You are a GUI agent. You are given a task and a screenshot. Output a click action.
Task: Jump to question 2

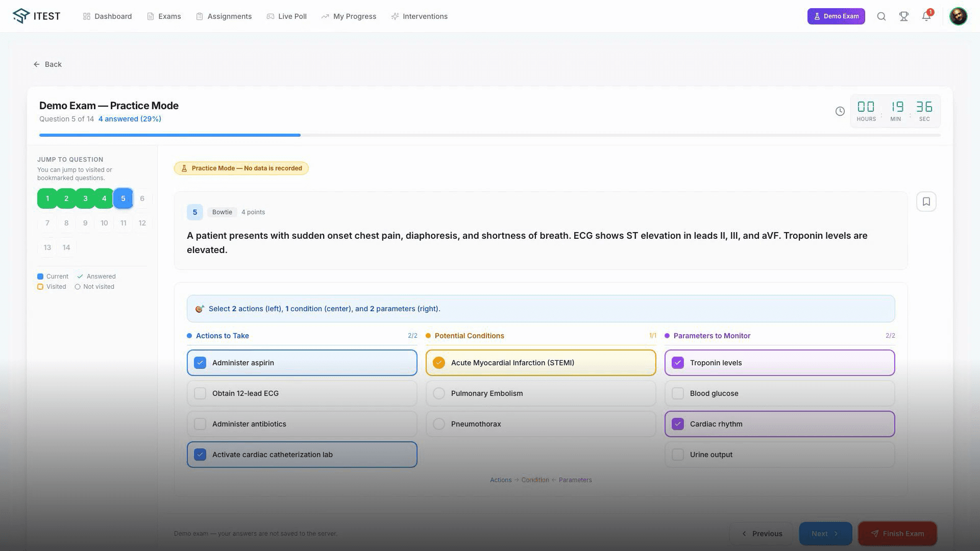coord(66,198)
